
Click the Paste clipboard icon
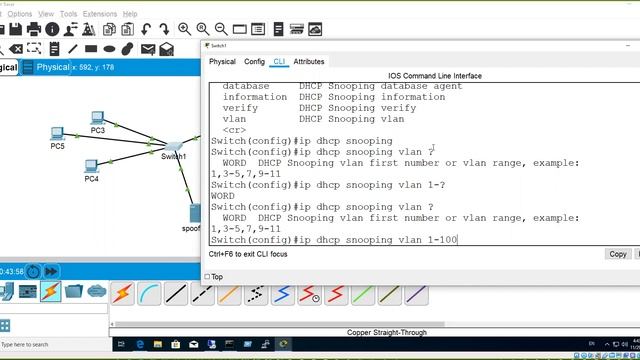pyautogui.click(x=127, y=29)
